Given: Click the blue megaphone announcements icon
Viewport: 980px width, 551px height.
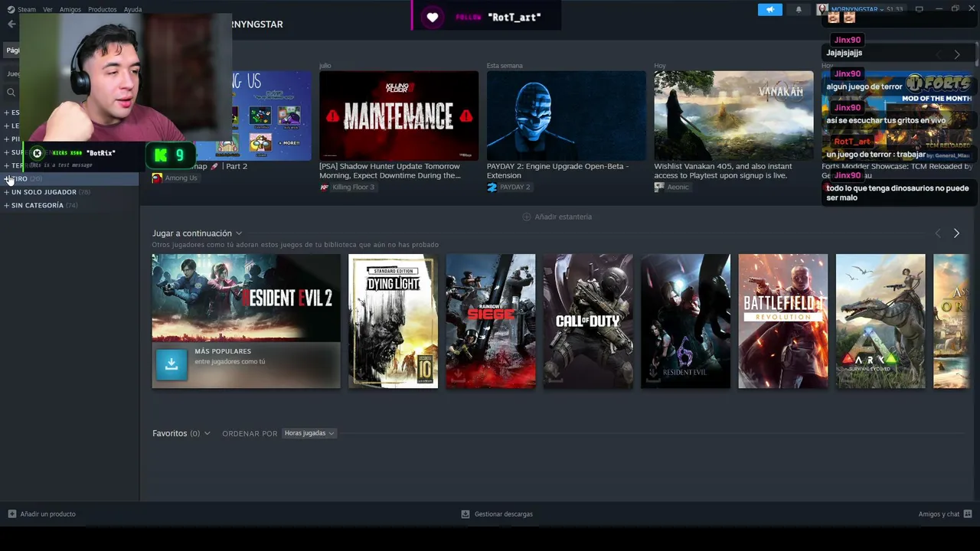Looking at the screenshot, I should point(770,9).
